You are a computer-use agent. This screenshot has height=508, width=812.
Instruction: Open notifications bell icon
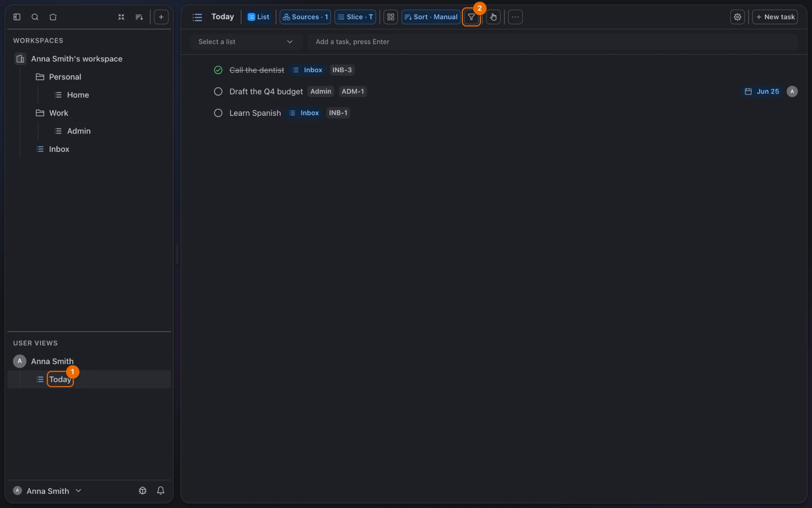point(160,491)
